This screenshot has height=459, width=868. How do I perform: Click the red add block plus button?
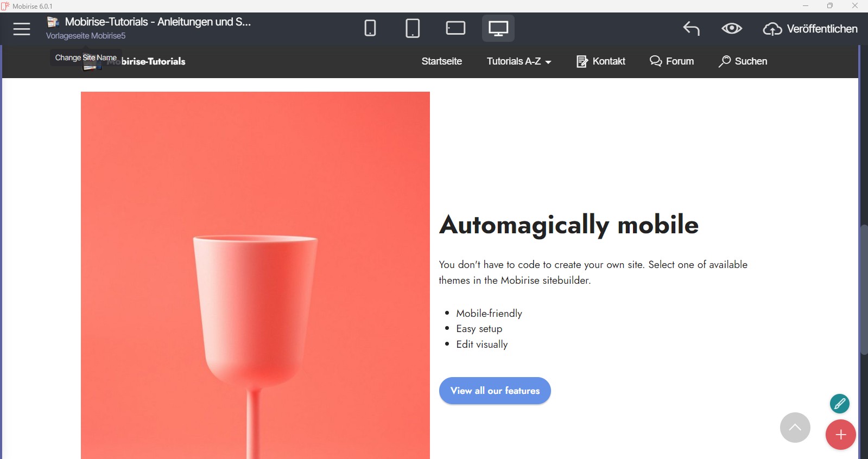pyautogui.click(x=840, y=435)
